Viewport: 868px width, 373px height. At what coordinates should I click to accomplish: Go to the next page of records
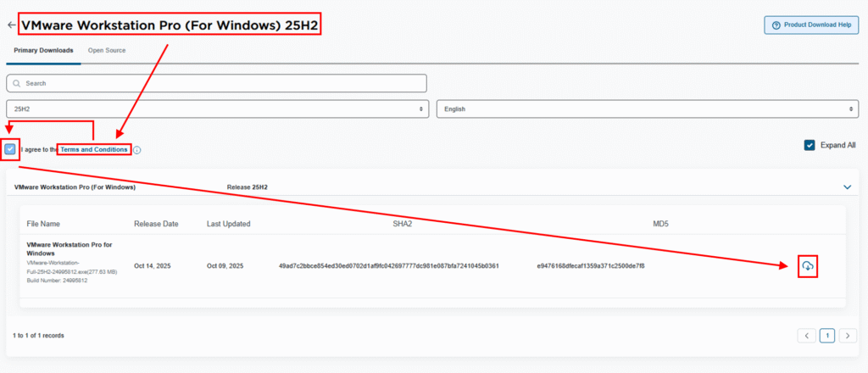click(847, 336)
